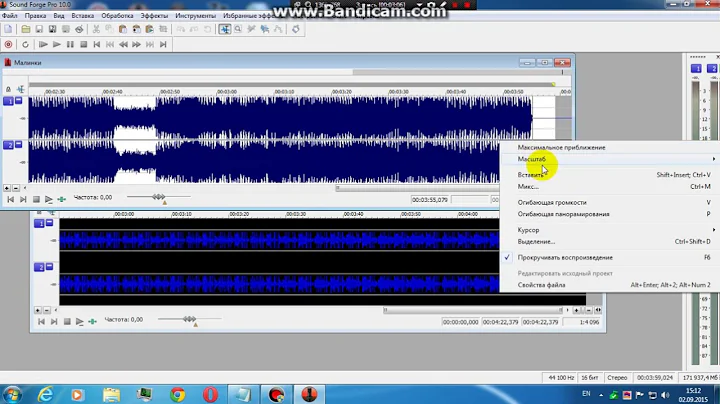Viewport: 720px width, 404px height.
Task: Collapse channel 2 in Малинки window
Action: click(x=18, y=144)
